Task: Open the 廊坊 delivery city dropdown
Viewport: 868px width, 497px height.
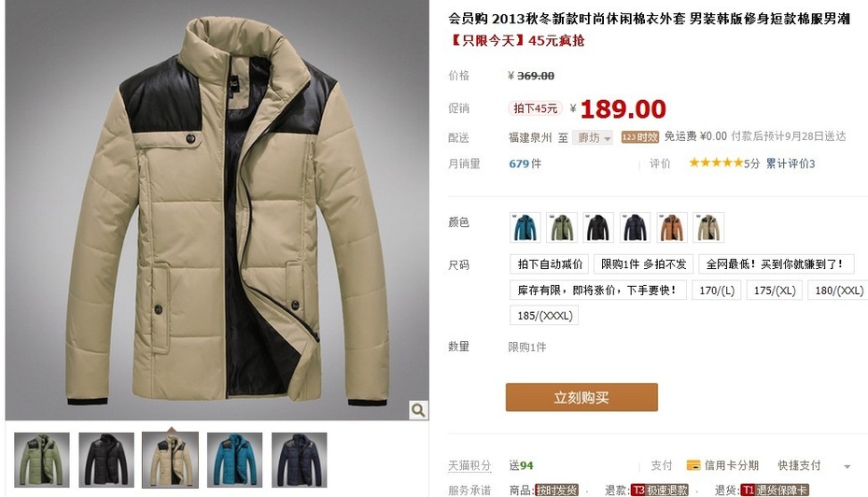Action: coord(593,137)
